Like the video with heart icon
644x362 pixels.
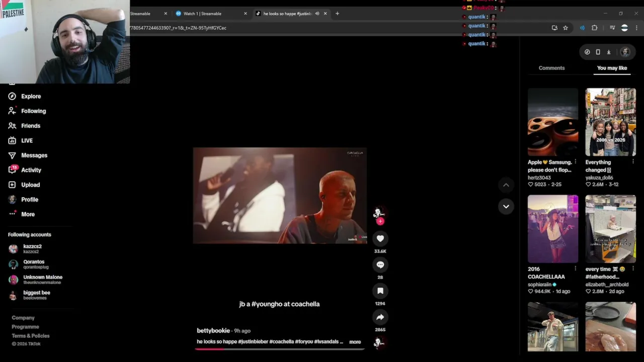pyautogui.click(x=380, y=239)
